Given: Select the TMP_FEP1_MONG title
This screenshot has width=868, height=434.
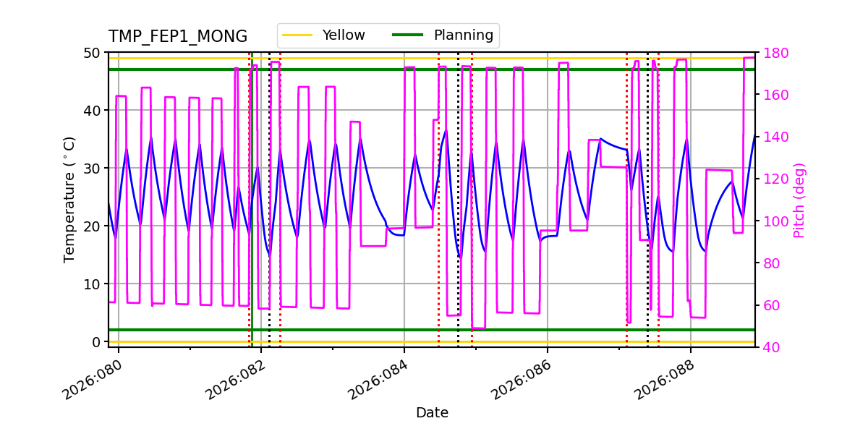Looking at the screenshot, I should tap(178, 34).
